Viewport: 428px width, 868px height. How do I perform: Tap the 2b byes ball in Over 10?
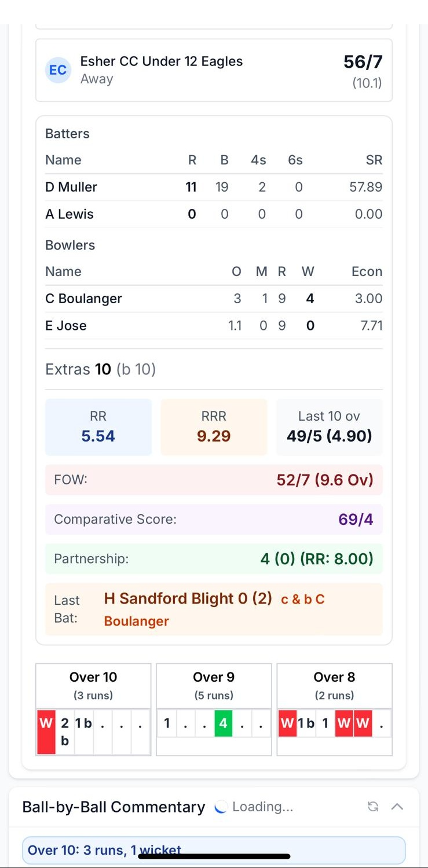click(x=65, y=731)
